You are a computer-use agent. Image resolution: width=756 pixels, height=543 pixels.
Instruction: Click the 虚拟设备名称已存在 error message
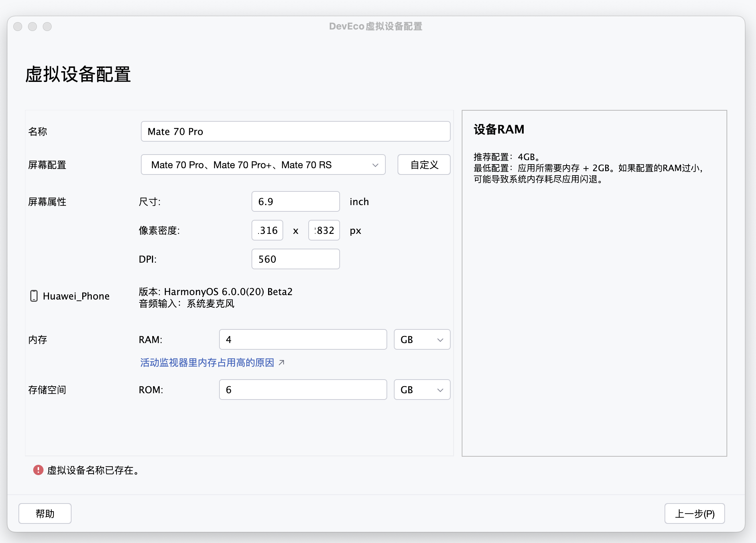pos(93,470)
